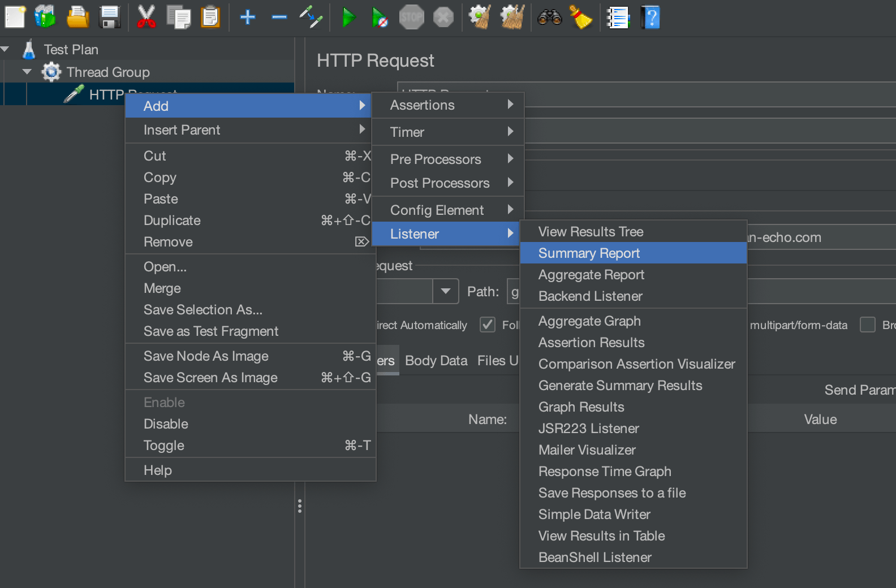Choose Remove in context menu
Screen dimensions: 896x588
pos(251,242)
